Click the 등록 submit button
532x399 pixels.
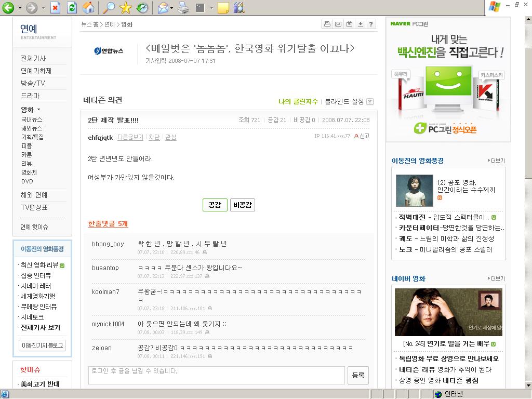[x=358, y=375]
